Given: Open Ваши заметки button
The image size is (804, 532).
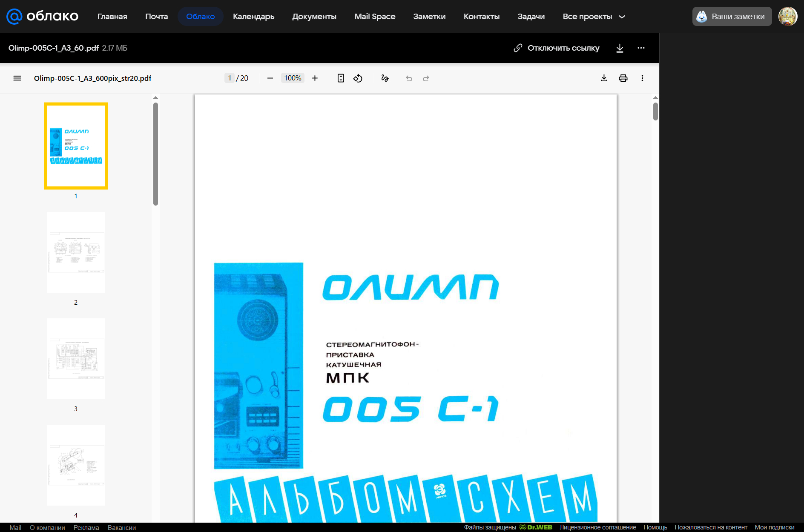Looking at the screenshot, I should [732, 17].
